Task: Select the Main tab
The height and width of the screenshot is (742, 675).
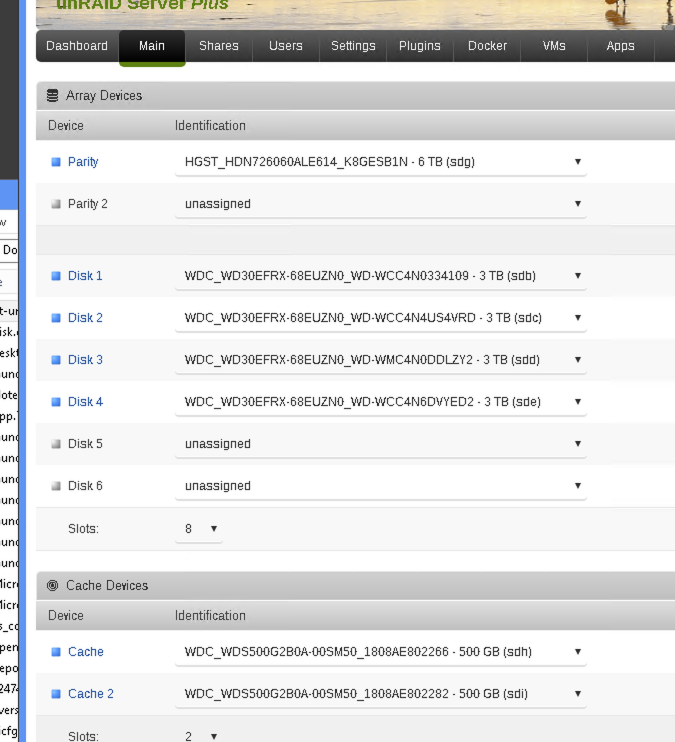Action: tap(152, 47)
